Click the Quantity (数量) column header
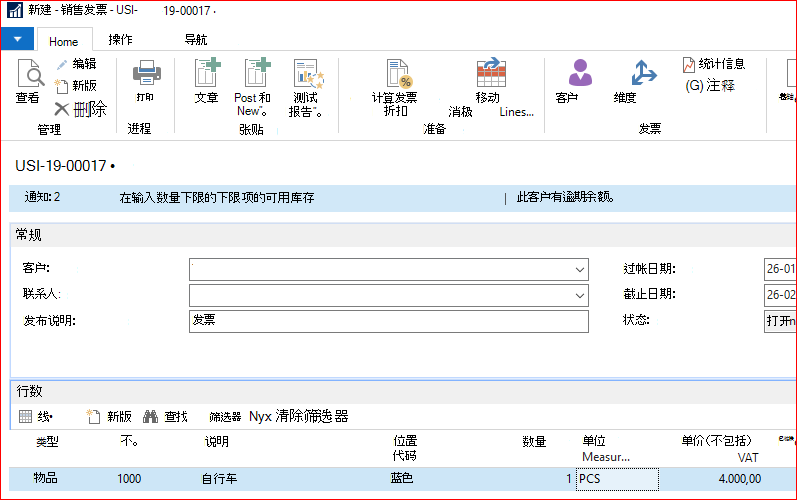The width and height of the screenshot is (797, 500). (x=534, y=442)
